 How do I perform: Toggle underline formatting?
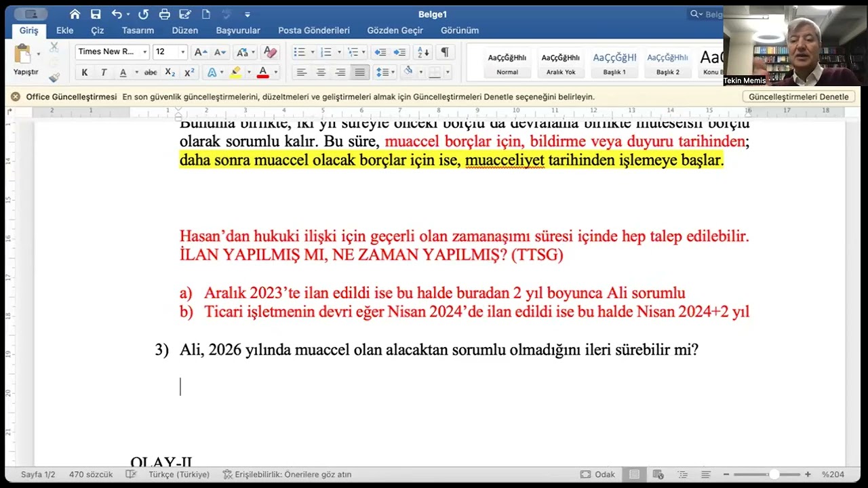coord(123,73)
